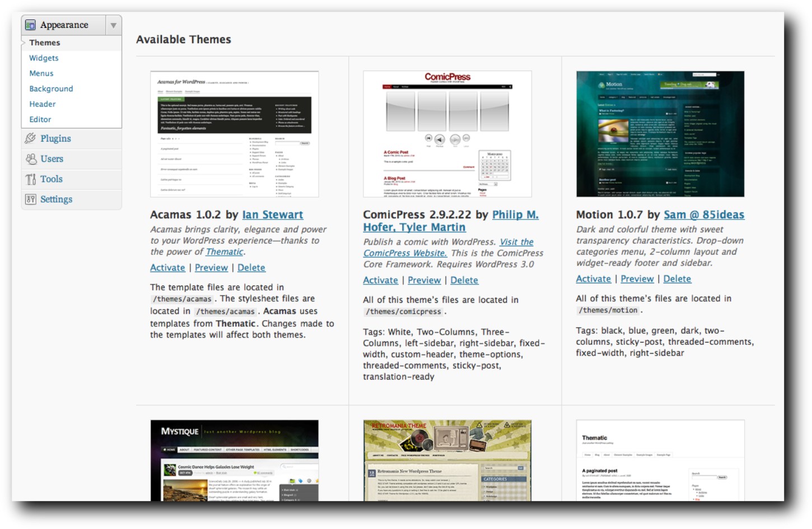This screenshot has width=812, height=529.
Task: Delete the Acamas theme
Action: coord(251,268)
